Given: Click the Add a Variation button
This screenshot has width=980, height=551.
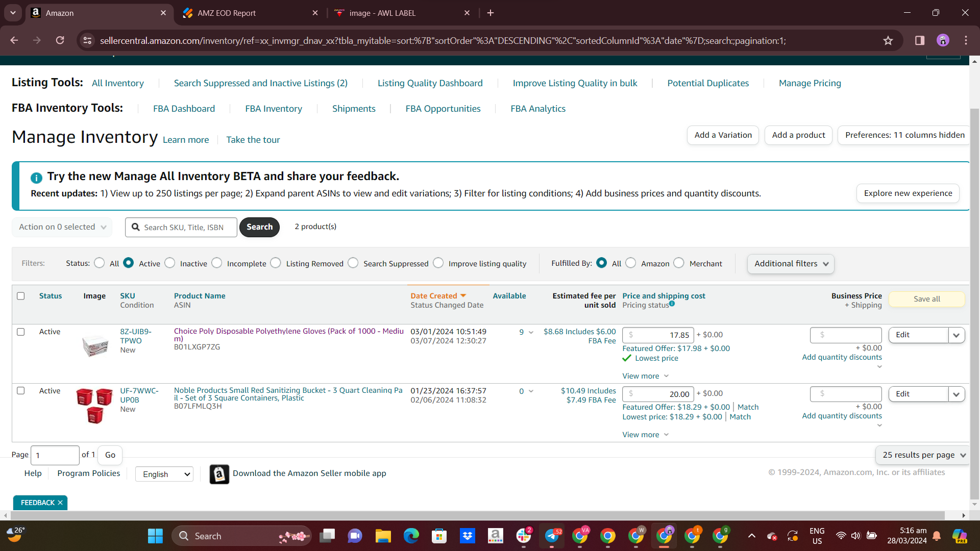Looking at the screenshot, I should click(723, 135).
